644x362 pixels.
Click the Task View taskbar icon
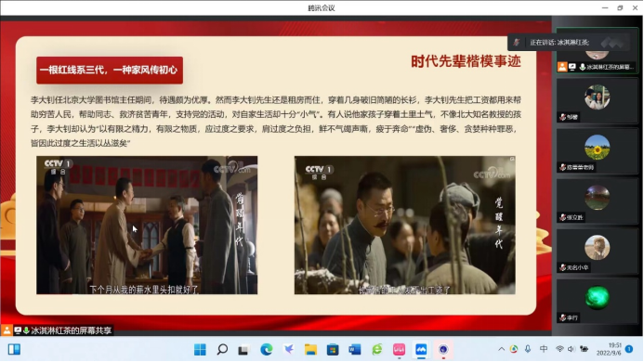(x=244, y=350)
